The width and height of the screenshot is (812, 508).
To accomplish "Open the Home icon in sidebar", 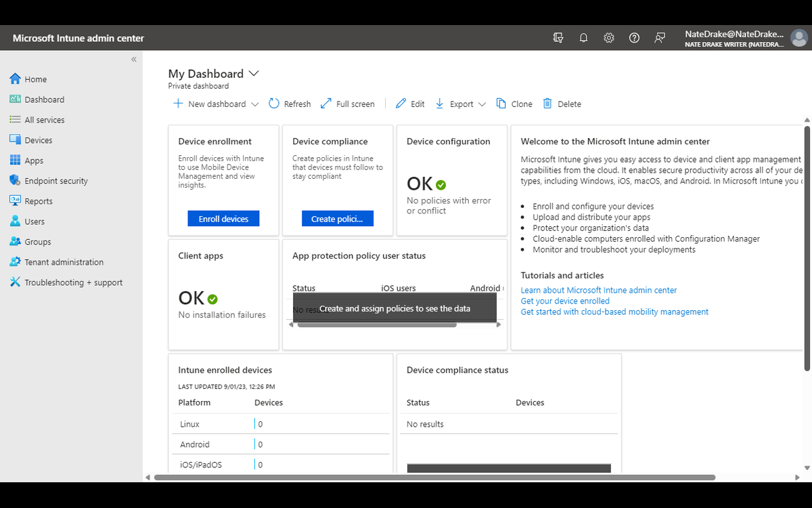I will (x=15, y=79).
